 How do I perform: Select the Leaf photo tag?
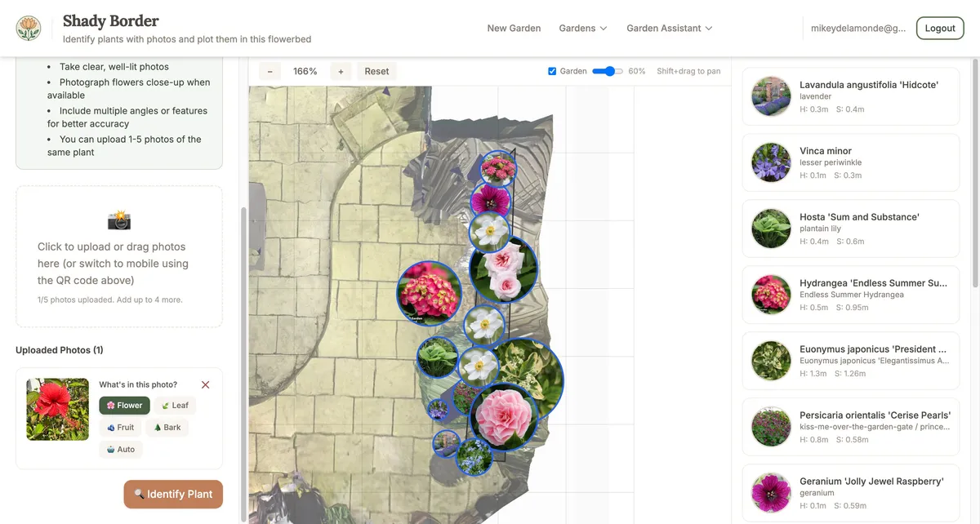click(x=175, y=405)
